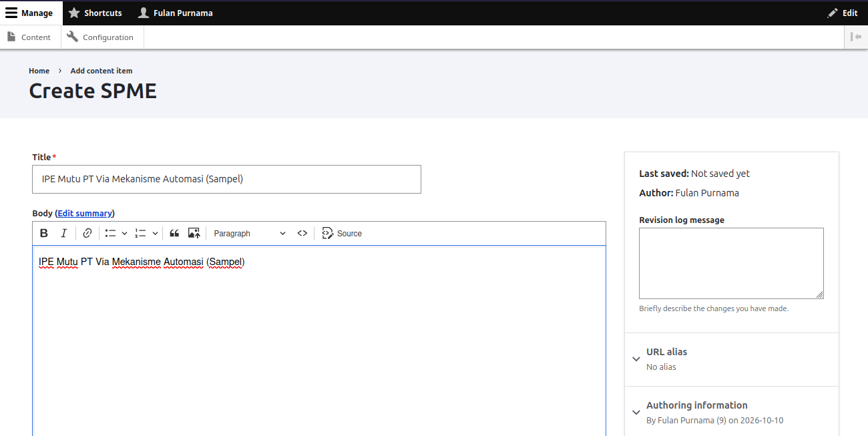
Task: Insert a link using the editor toolbar
Action: point(87,233)
